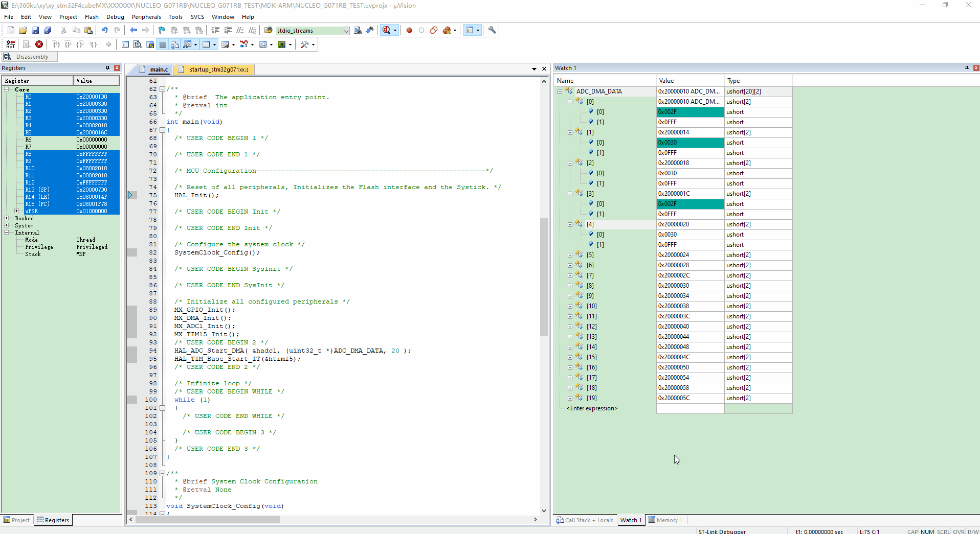Expand watch element [19]

570,398
